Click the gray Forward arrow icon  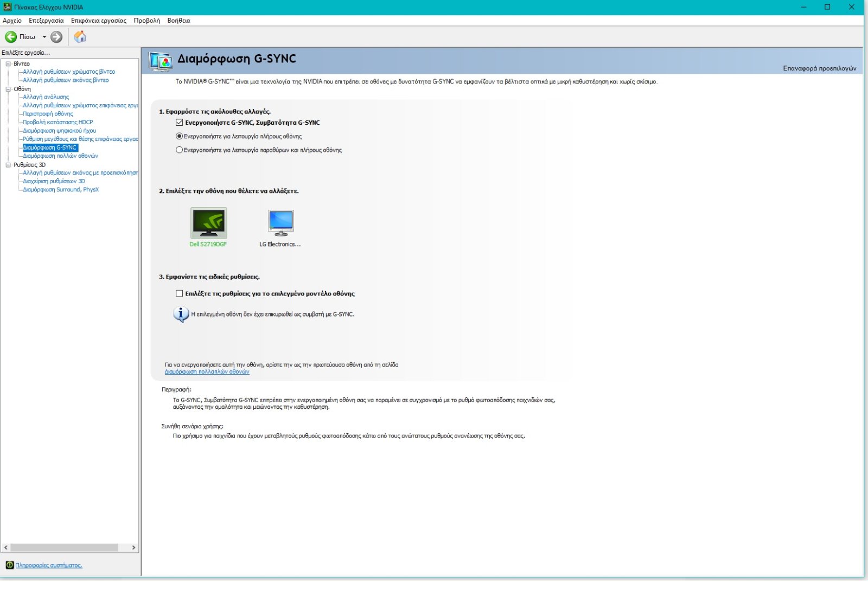click(56, 37)
